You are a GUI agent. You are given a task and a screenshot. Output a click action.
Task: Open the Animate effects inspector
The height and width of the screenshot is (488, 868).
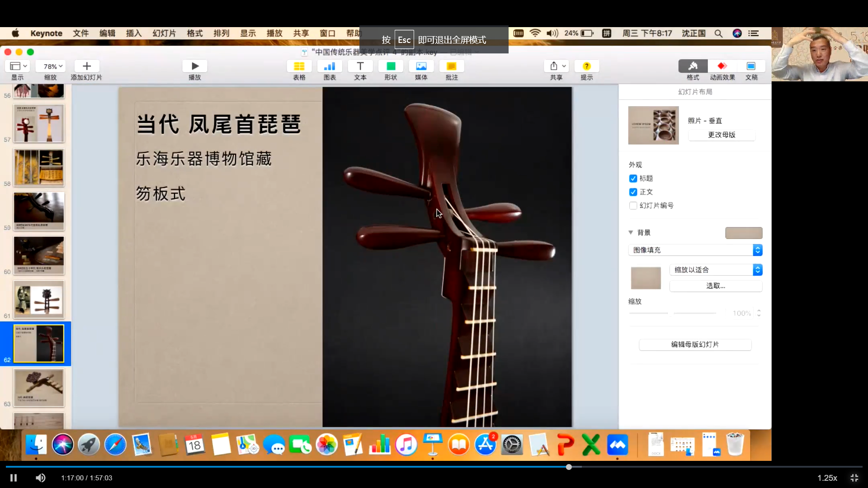[722, 66]
